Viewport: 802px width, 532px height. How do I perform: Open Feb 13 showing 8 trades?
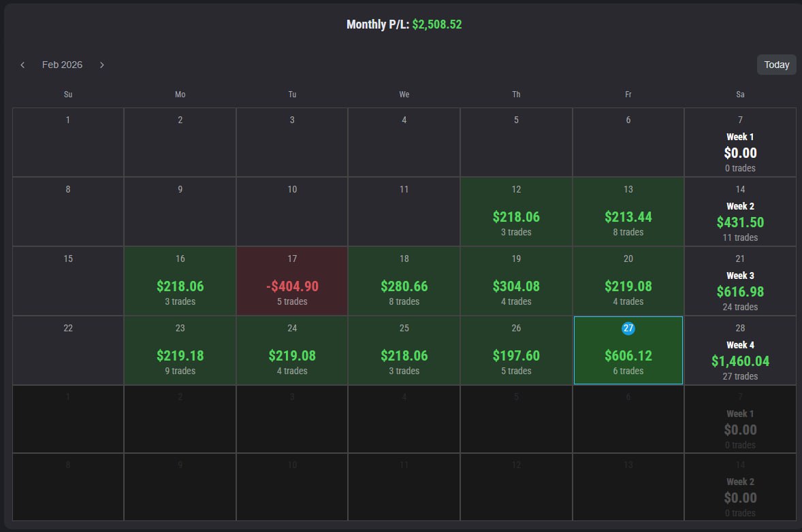click(x=628, y=211)
